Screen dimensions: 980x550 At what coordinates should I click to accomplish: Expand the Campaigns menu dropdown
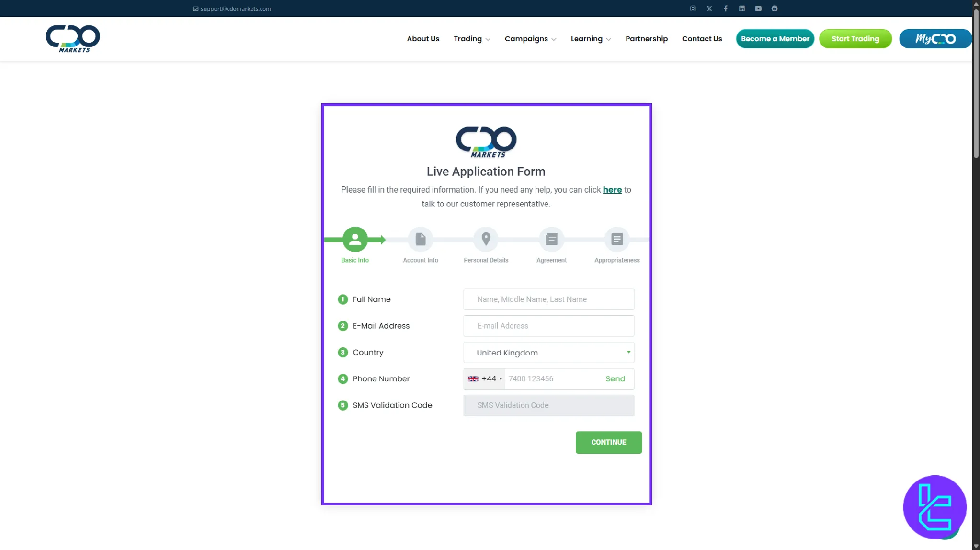pyautogui.click(x=530, y=39)
